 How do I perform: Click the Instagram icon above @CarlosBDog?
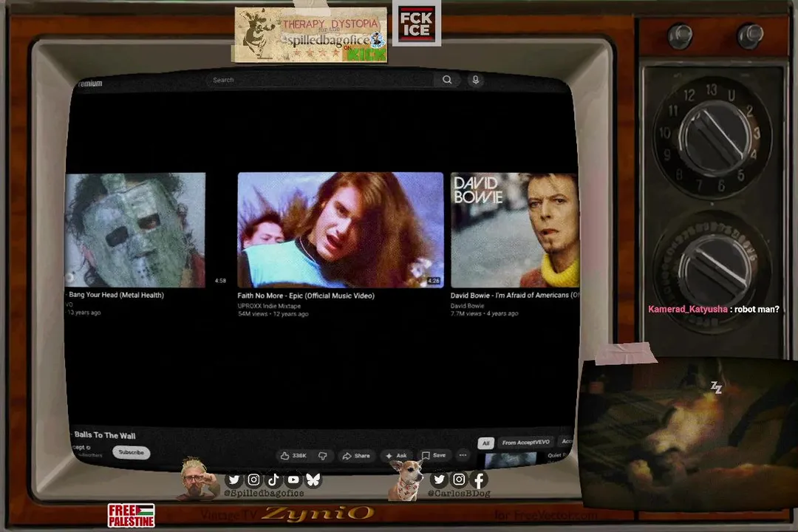click(459, 479)
